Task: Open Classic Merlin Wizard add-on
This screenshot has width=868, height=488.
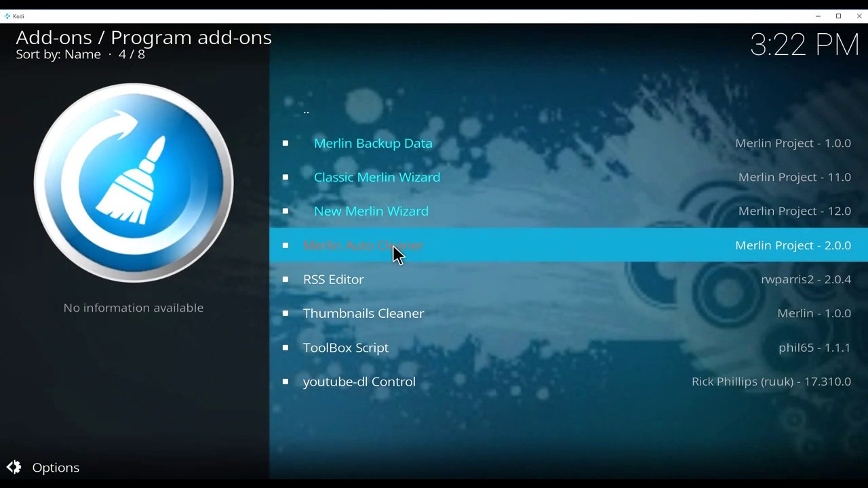Action: (x=568, y=177)
